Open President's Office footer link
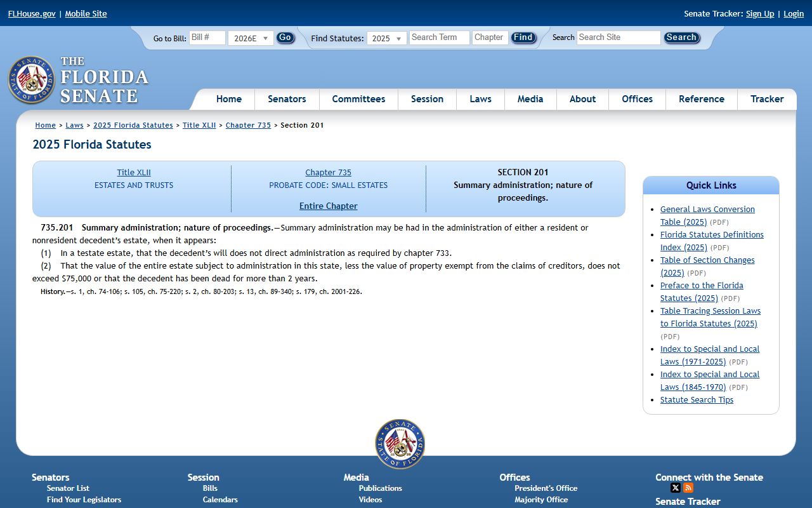 pyautogui.click(x=546, y=488)
